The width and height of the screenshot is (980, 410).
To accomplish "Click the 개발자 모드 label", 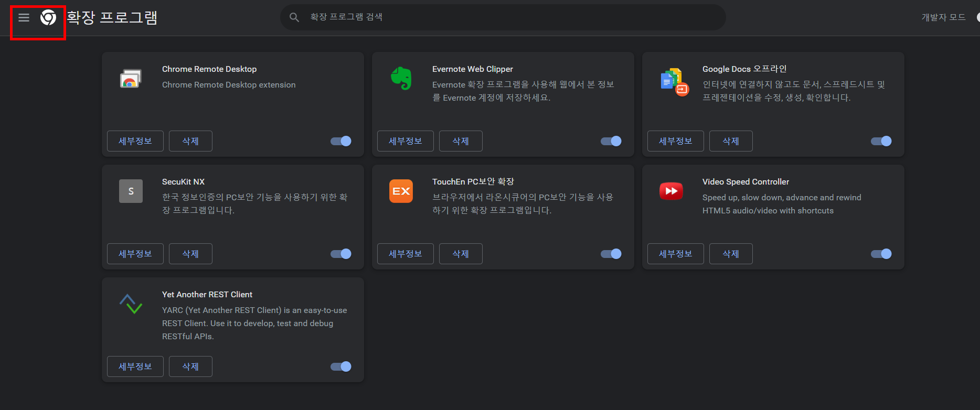I will tap(943, 17).
